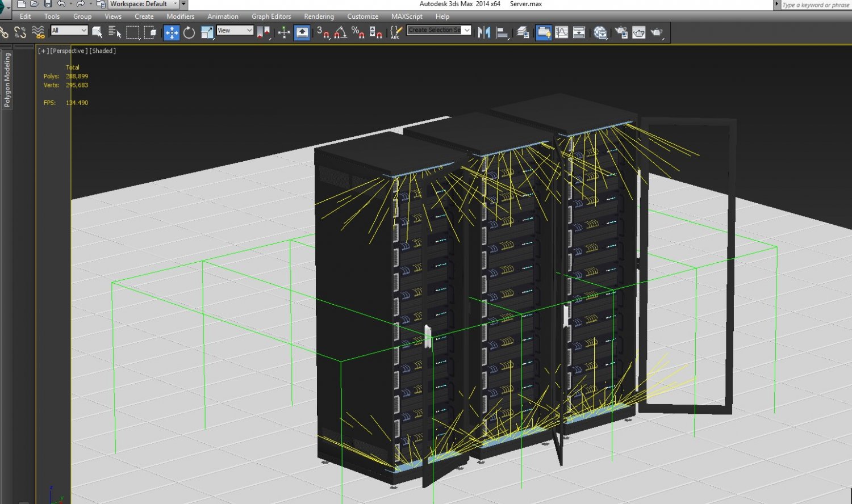
Task: Click the Bind to Space Warp icon
Action: (x=38, y=32)
